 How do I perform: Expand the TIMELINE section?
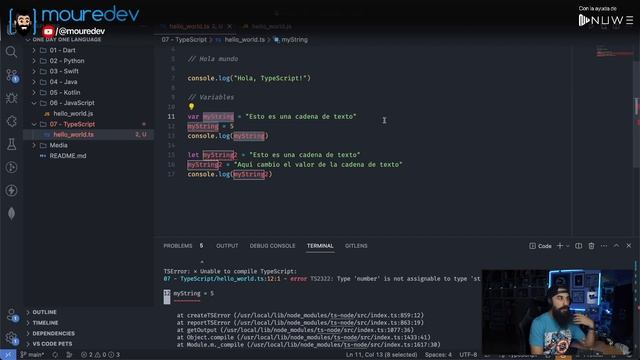88,323
